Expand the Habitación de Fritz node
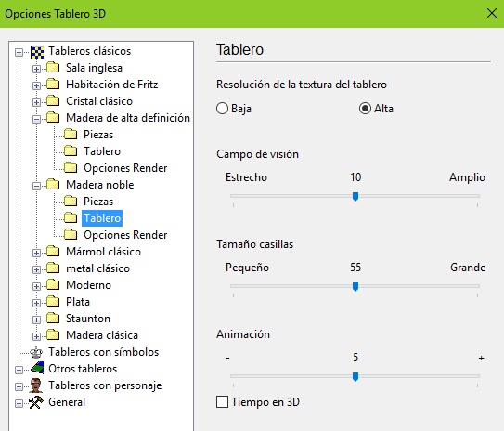The width and height of the screenshot is (504, 431). (36, 85)
